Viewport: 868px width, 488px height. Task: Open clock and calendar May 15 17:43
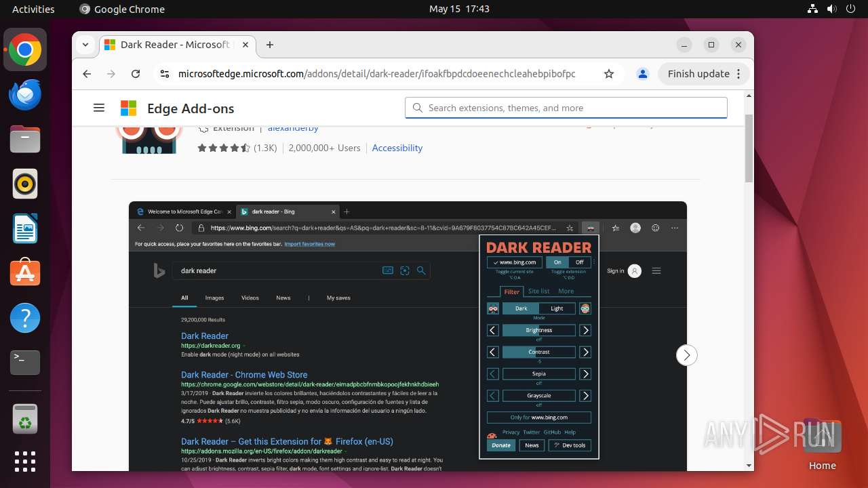click(459, 9)
